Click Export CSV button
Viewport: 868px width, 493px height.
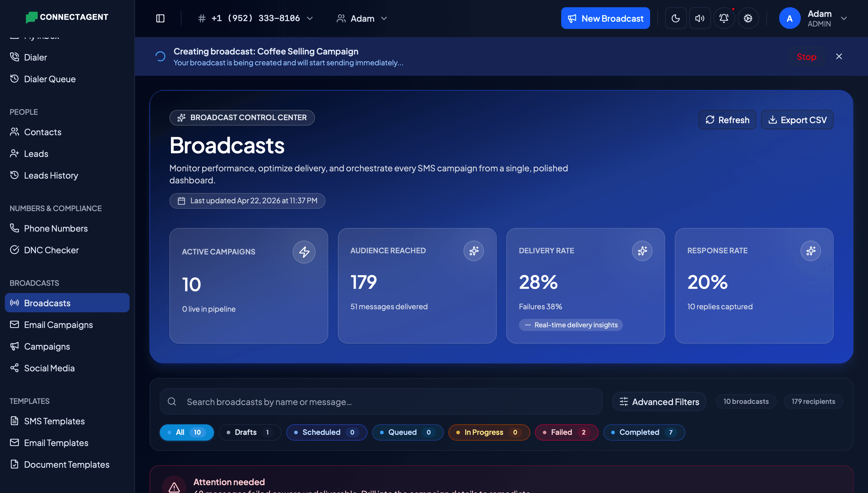[x=797, y=120]
